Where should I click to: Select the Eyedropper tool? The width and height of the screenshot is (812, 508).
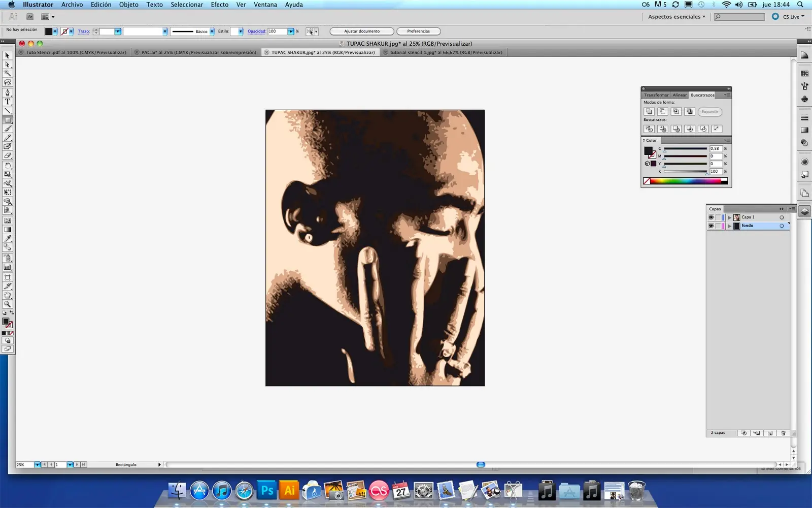tap(7, 238)
